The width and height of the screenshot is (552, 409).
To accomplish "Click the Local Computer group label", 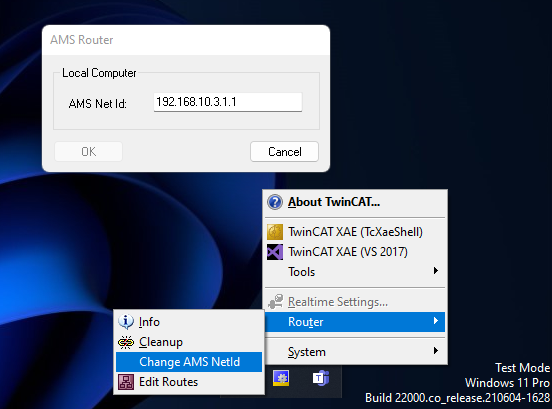I will coord(99,73).
